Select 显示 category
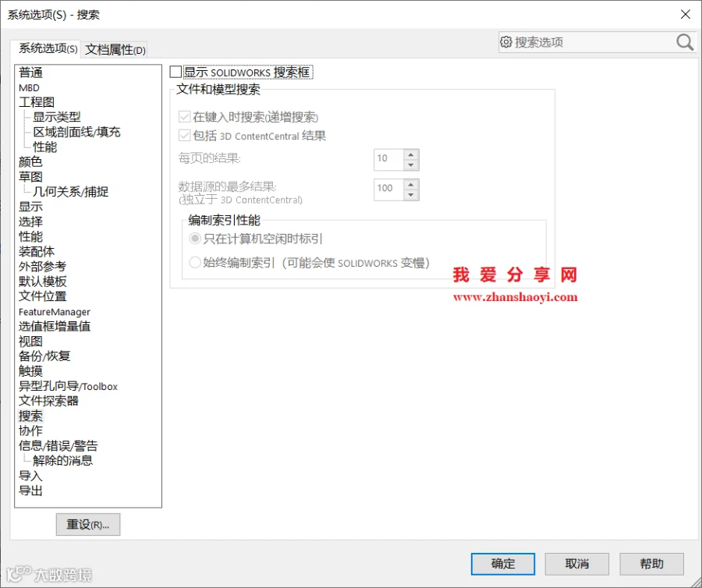This screenshot has height=588, width=702. click(x=30, y=207)
